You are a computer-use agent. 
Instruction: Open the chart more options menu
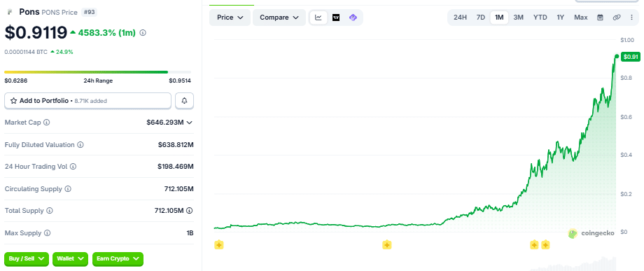pyautogui.click(x=631, y=18)
